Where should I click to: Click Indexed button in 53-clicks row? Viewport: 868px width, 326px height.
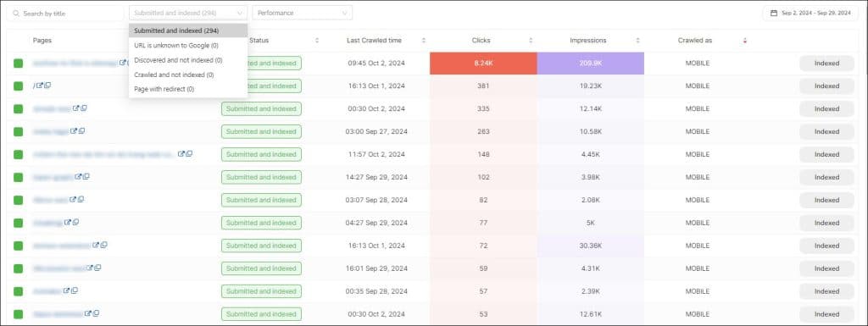pyautogui.click(x=826, y=314)
